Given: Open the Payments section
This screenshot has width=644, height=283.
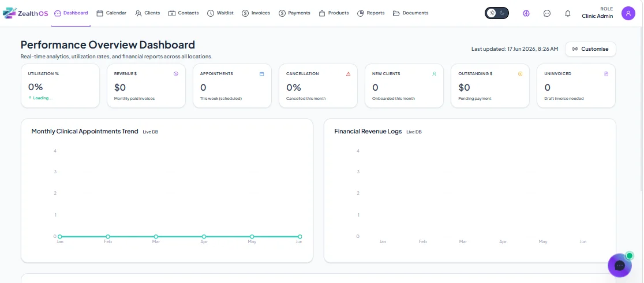Looking at the screenshot, I should pos(294,13).
